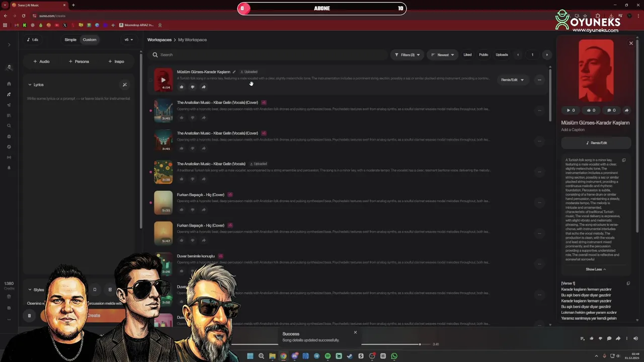Select the v5 model version dropdown
Screen dimensions: 644x362
tap(129, 40)
